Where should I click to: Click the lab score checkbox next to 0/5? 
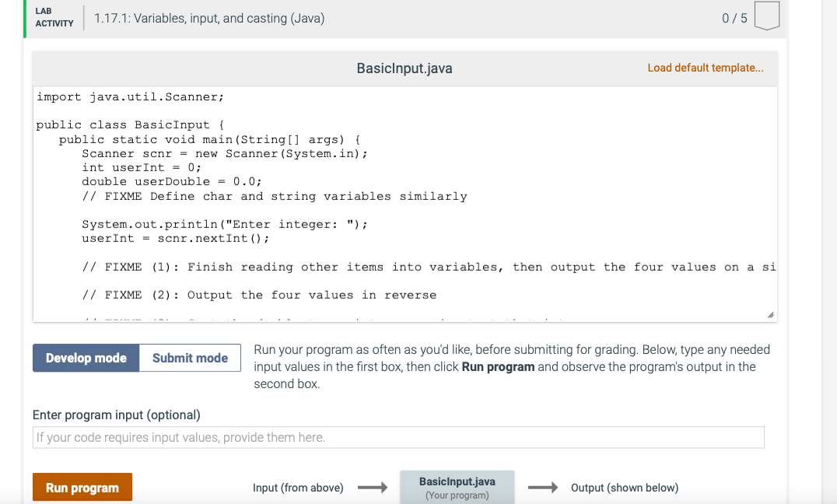(x=767, y=16)
